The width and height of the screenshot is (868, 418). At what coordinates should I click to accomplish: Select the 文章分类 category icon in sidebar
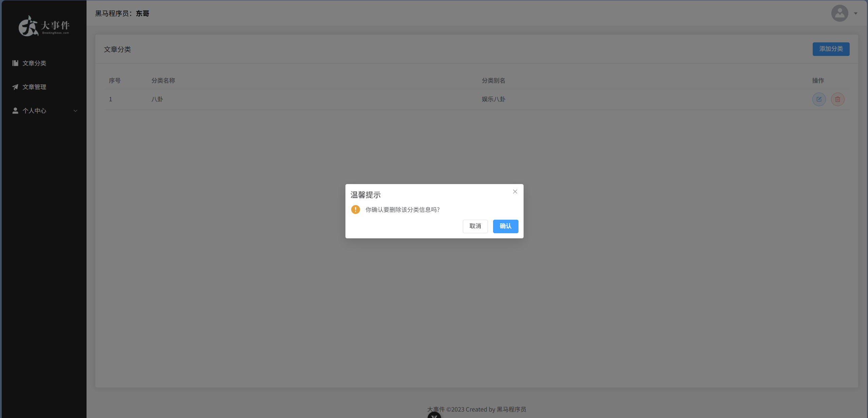[x=15, y=63]
